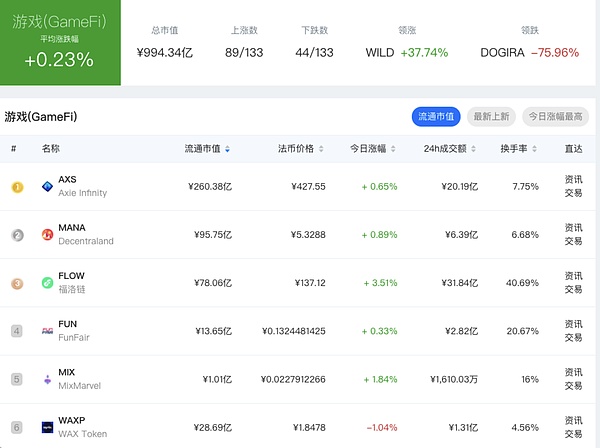Click the silver rank 2 medal icon

click(x=16, y=235)
